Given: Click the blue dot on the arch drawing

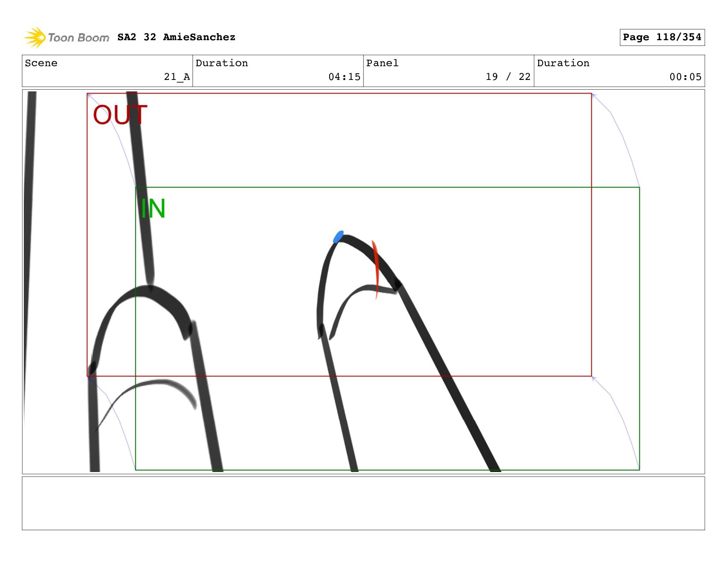Looking at the screenshot, I should coord(338,237).
